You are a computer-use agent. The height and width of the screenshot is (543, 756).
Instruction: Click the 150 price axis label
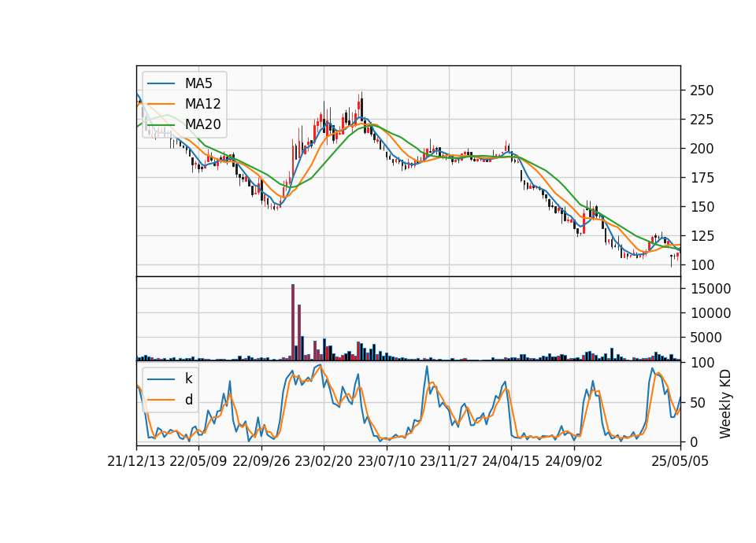click(x=702, y=207)
